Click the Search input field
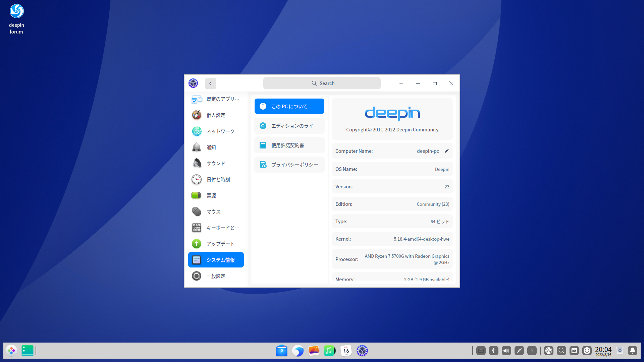The height and width of the screenshot is (362, 644). click(x=322, y=83)
